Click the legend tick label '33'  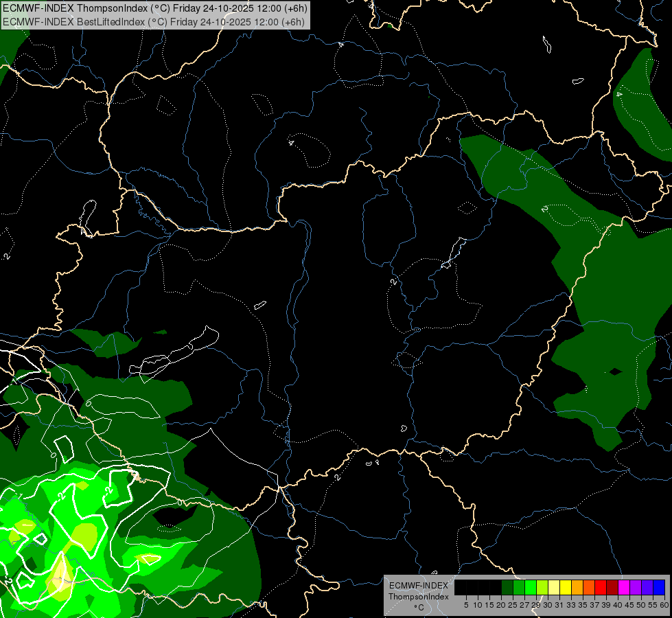coord(571,605)
